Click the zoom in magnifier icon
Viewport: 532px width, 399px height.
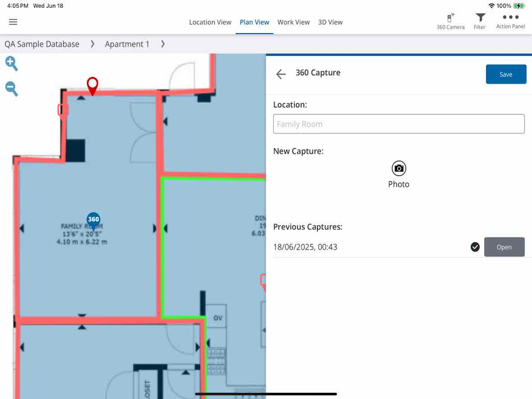[x=11, y=64]
